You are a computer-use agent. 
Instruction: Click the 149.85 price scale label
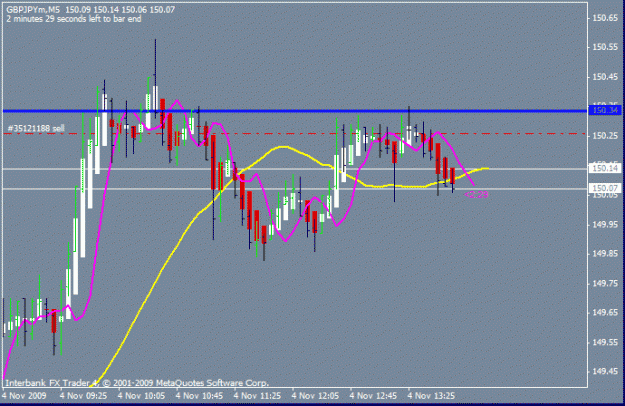[605, 254]
